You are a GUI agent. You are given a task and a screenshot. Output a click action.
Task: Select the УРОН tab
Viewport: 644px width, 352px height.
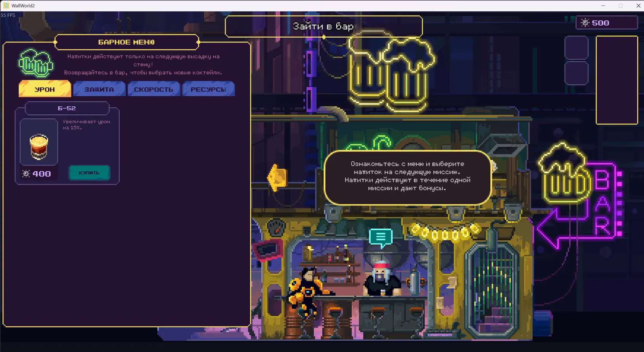(45, 89)
